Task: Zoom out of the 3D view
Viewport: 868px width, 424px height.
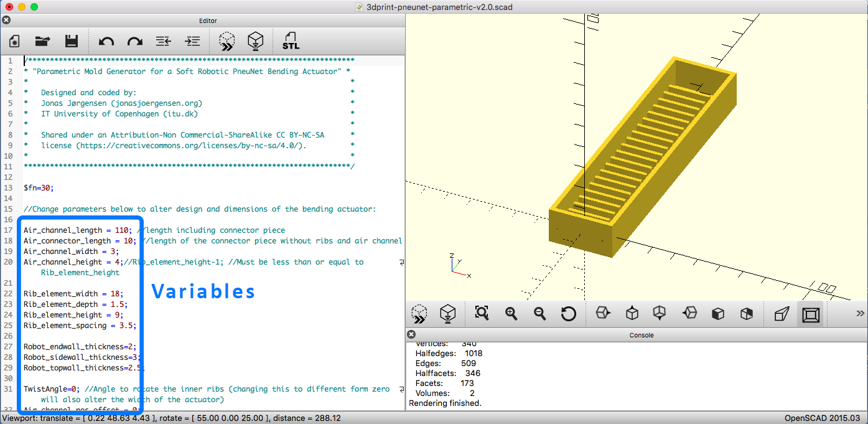Action: tap(540, 313)
